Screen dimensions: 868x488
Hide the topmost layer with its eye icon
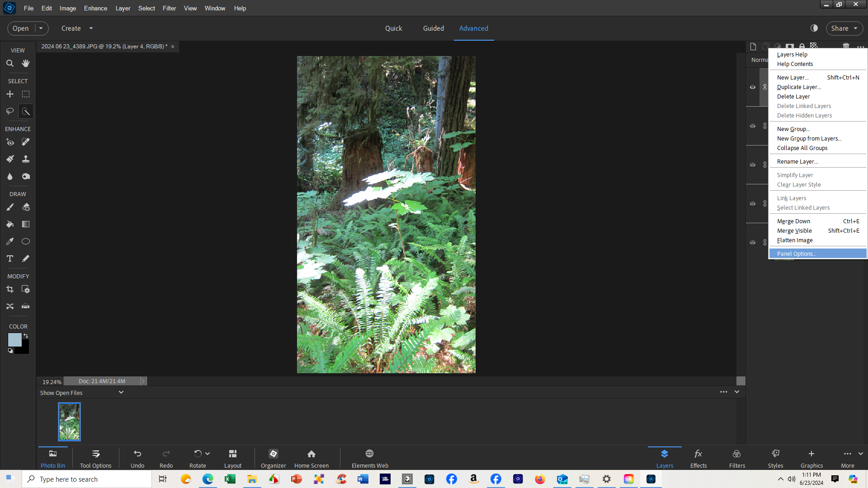click(753, 87)
